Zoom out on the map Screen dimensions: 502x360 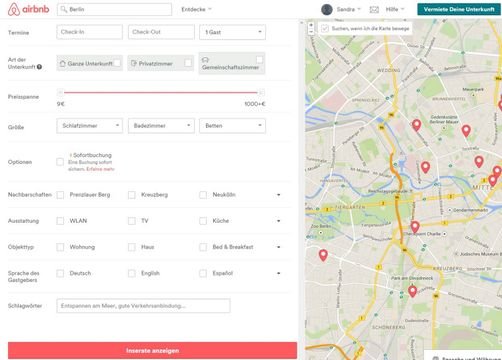coord(311,32)
